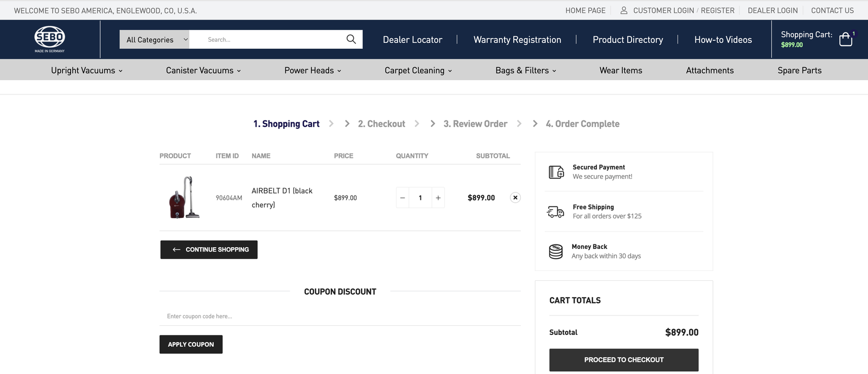Click the Free Shipping truck icon

pyautogui.click(x=556, y=211)
